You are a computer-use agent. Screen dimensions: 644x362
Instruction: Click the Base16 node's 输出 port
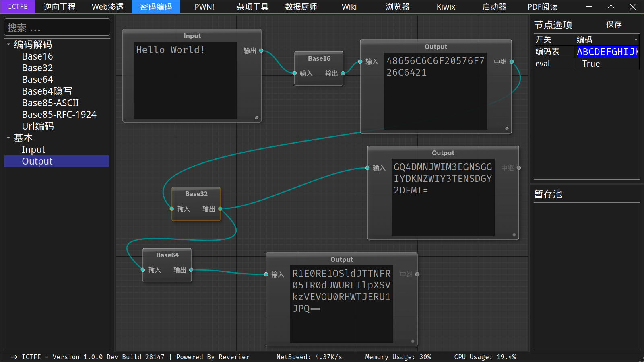pyautogui.click(x=343, y=73)
